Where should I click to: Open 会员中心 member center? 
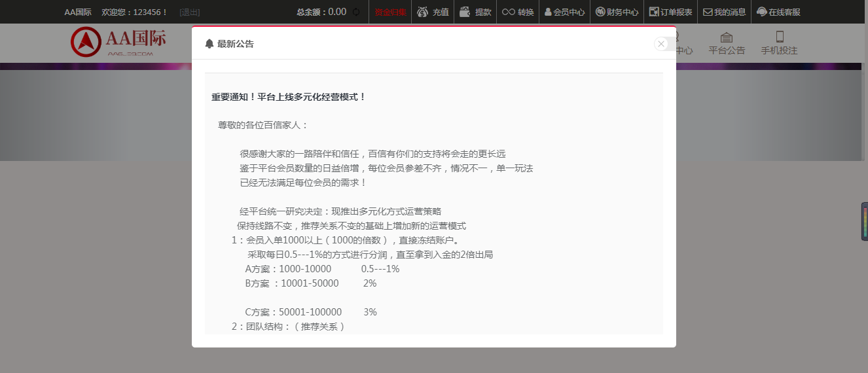[x=564, y=12]
